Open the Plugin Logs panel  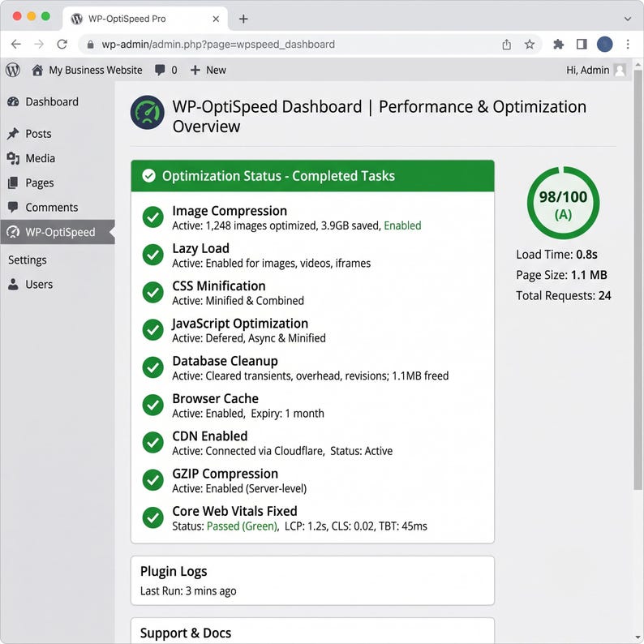tap(312, 581)
